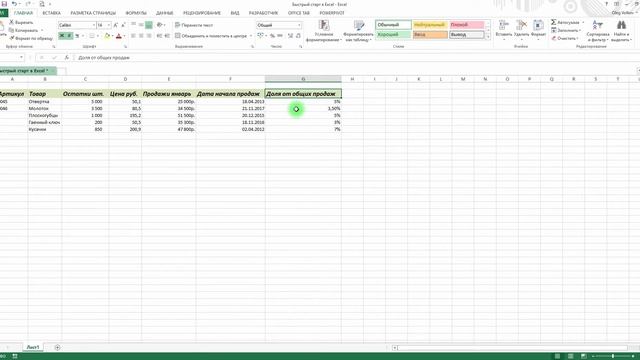This screenshot has width=640, height=360.
Task: Click the Decrease Indent icon
Action: coord(160,36)
